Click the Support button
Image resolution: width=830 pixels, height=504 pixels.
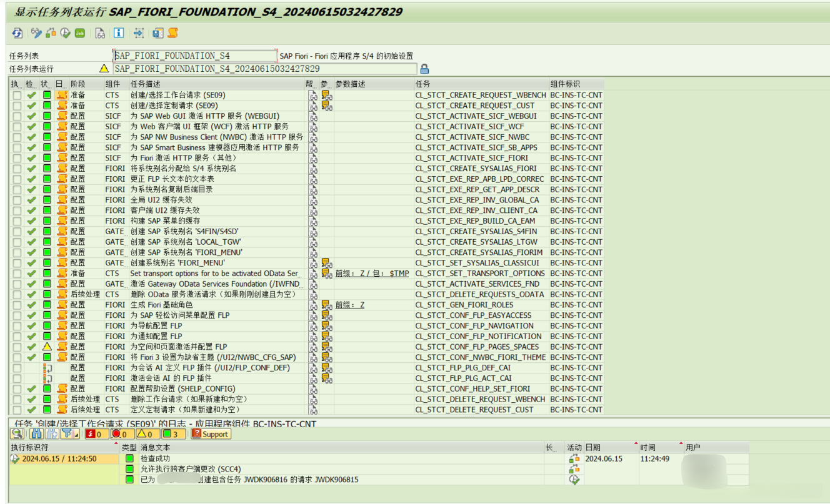point(211,434)
